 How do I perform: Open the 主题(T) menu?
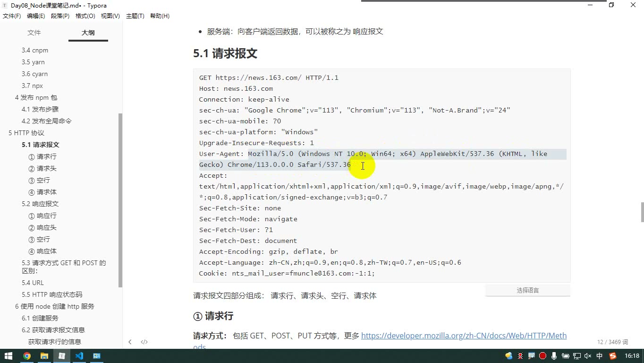pos(135,16)
